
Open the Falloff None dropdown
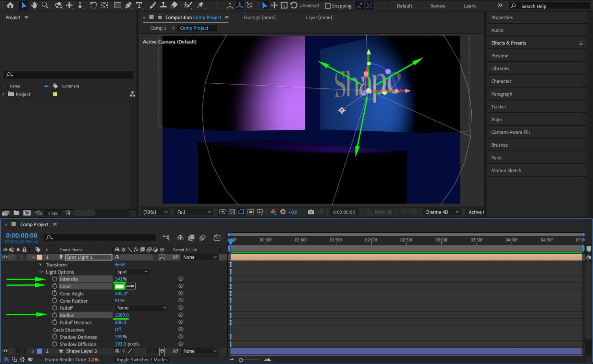coord(142,308)
